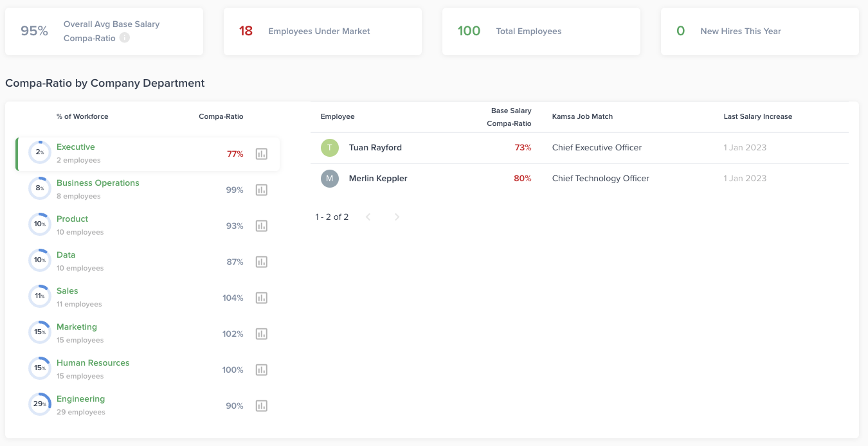Select the Marketing department link
Image resolution: width=868 pixels, height=446 pixels.
77,327
